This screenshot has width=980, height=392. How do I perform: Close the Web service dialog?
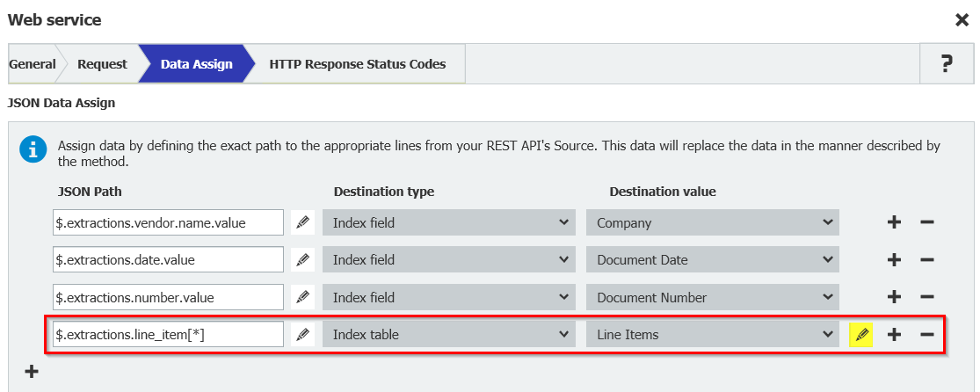962,20
